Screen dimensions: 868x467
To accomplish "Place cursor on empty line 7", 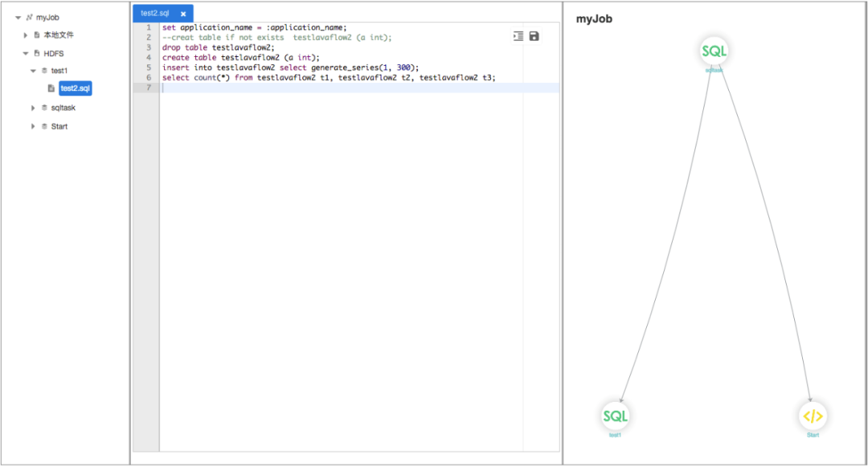I will (360, 88).
